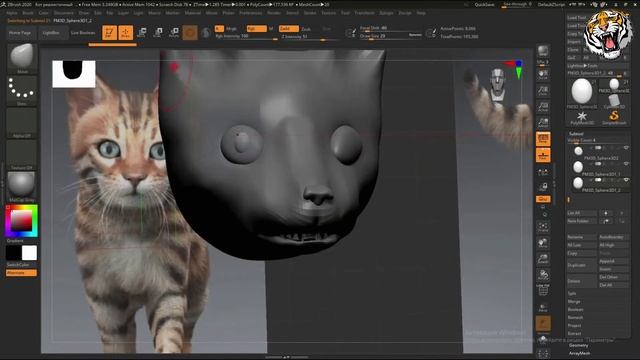
Task: Click the QuickSave button
Action: point(484,5)
